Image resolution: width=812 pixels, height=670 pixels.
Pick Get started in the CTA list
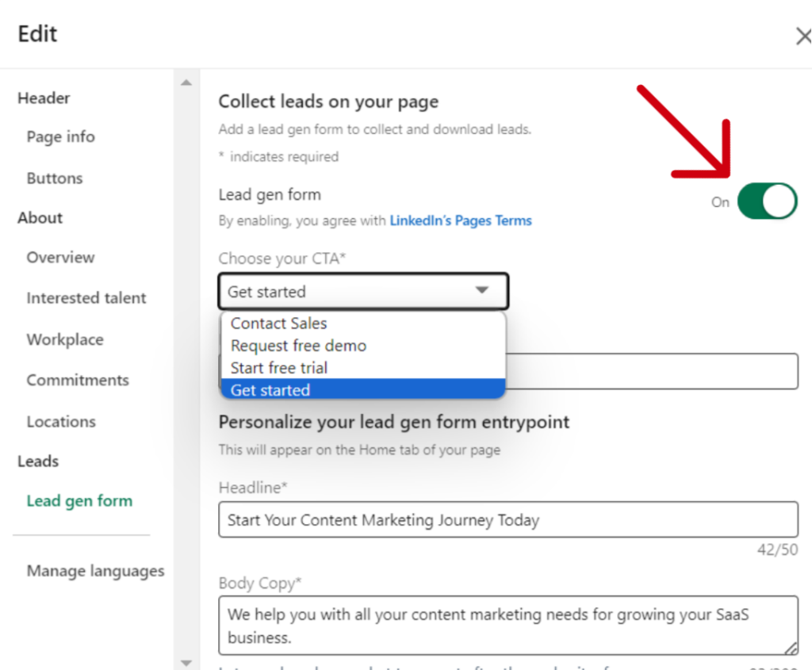(270, 389)
